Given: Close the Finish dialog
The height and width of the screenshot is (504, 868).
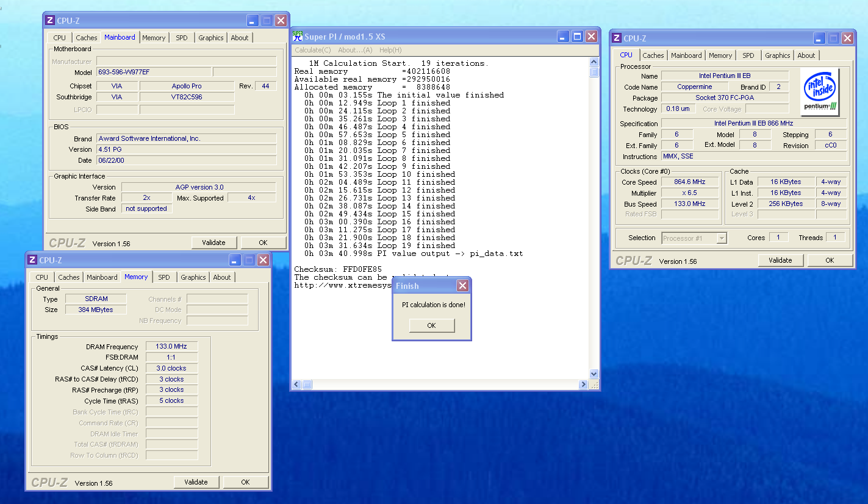Looking at the screenshot, I should 462,286.
